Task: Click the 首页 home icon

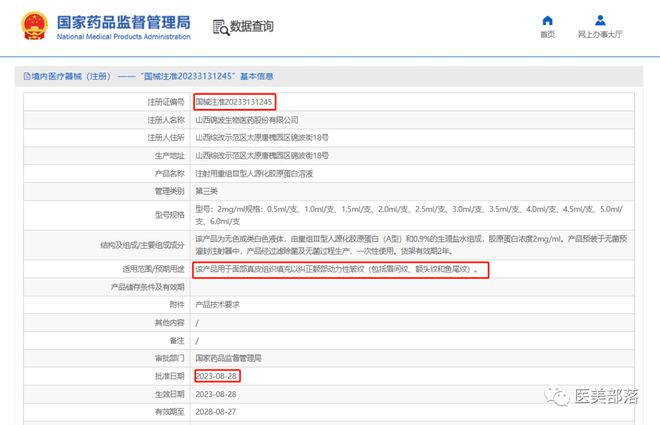Action: pyautogui.click(x=547, y=20)
